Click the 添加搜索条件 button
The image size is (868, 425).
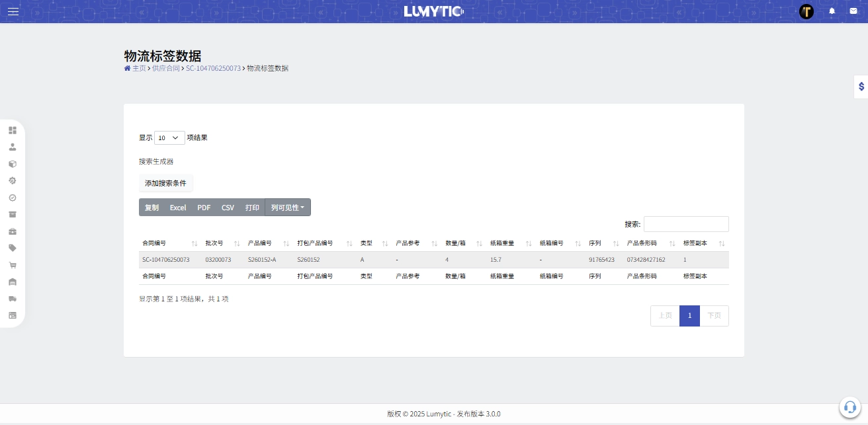pos(165,183)
